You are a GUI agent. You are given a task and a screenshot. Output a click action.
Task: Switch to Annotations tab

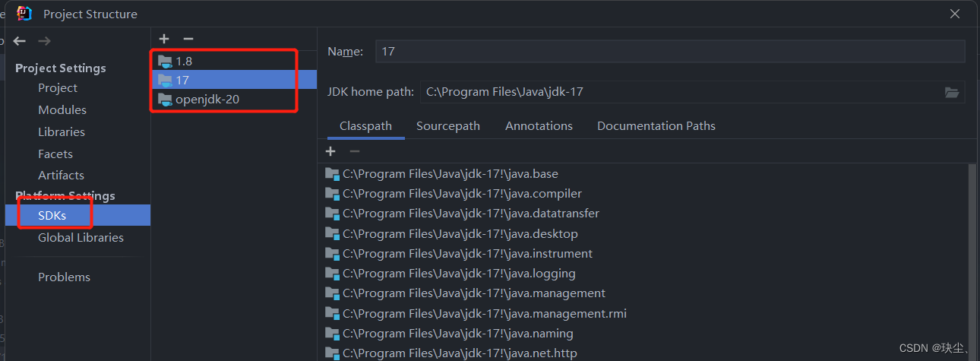click(x=539, y=126)
